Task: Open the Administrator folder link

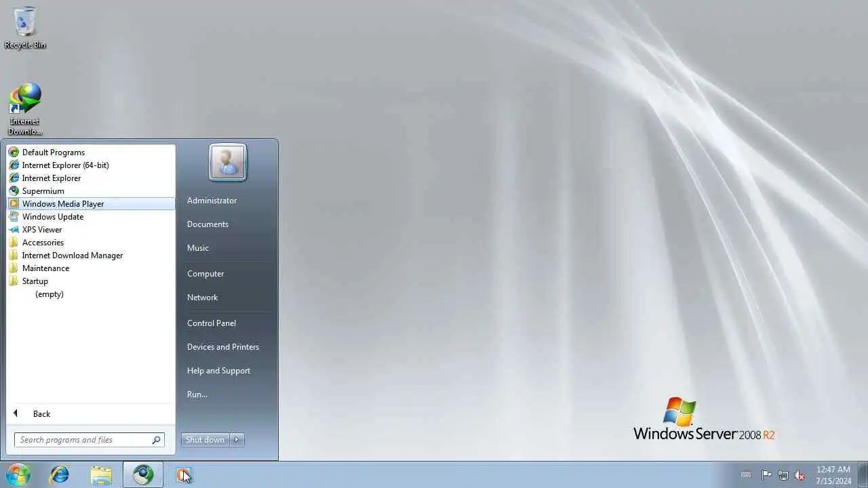Action: (212, 201)
